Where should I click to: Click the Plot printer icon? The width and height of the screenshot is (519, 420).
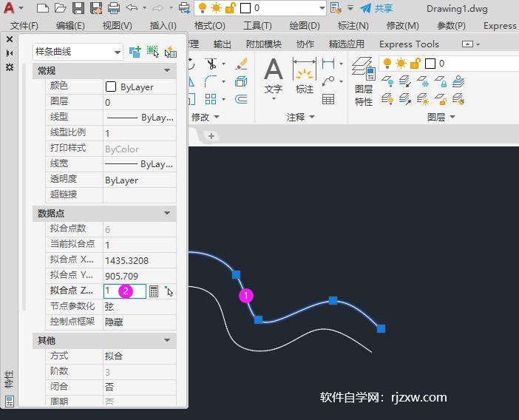[x=114, y=8]
